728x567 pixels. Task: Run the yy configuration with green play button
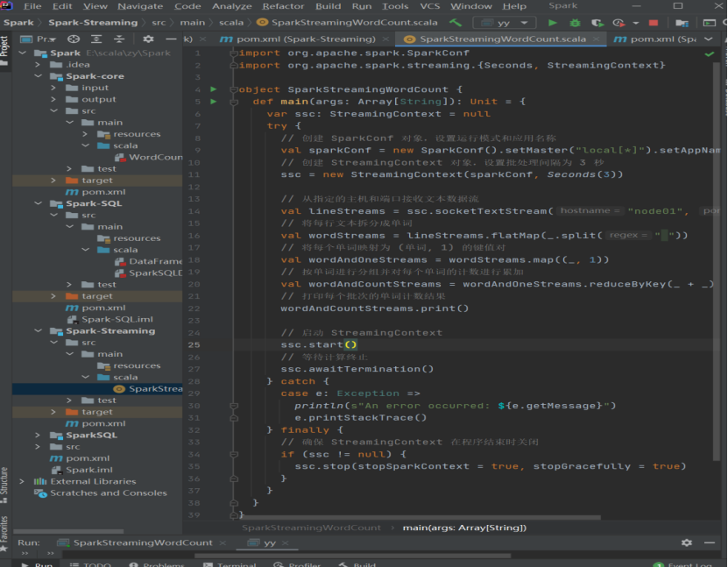552,22
